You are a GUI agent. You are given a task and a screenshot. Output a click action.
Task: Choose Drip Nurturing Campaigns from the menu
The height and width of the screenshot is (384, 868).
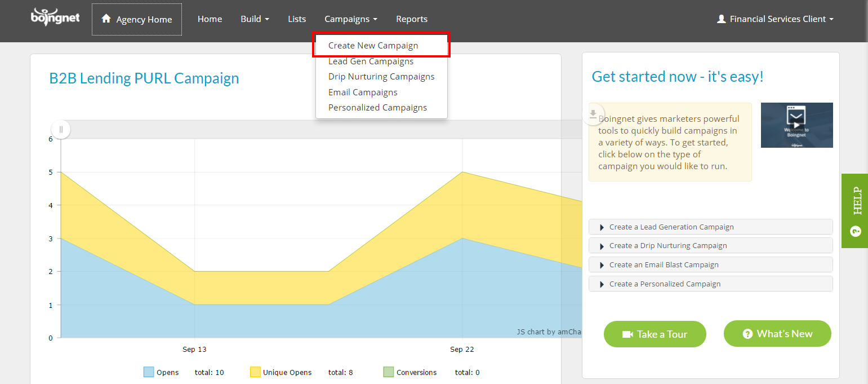pyautogui.click(x=381, y=77)
